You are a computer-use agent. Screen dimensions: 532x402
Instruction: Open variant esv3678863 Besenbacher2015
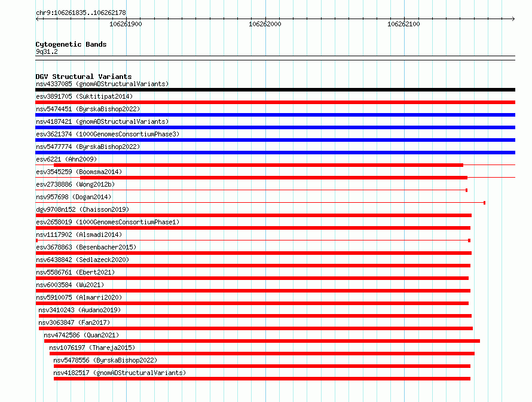tap(86, 247)
